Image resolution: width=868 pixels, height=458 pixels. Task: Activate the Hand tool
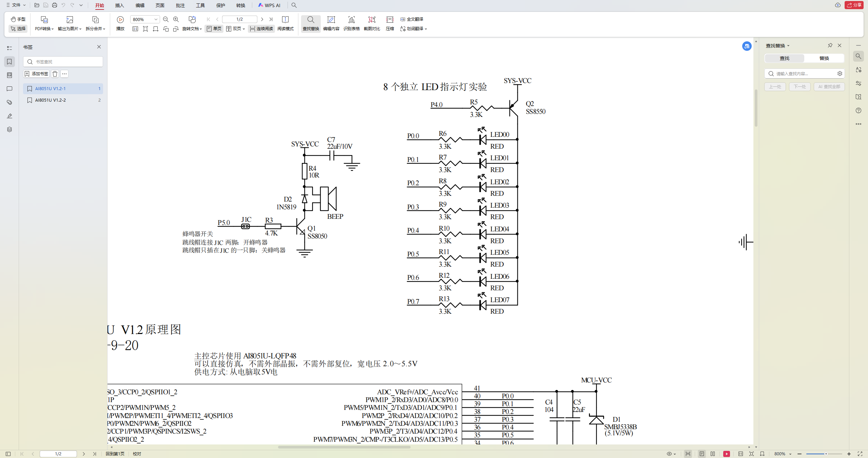[18, 19]
